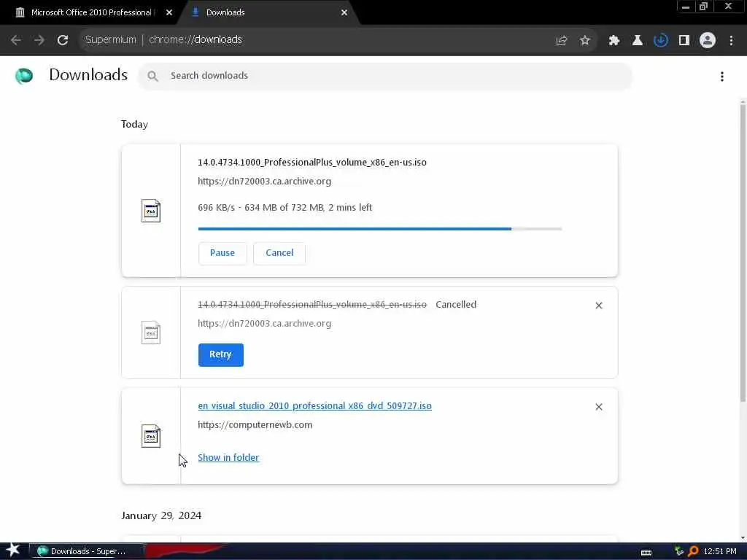Open the profile avatar menu
The width and height of the screenshot is (747, 560).
click(708, 41)
